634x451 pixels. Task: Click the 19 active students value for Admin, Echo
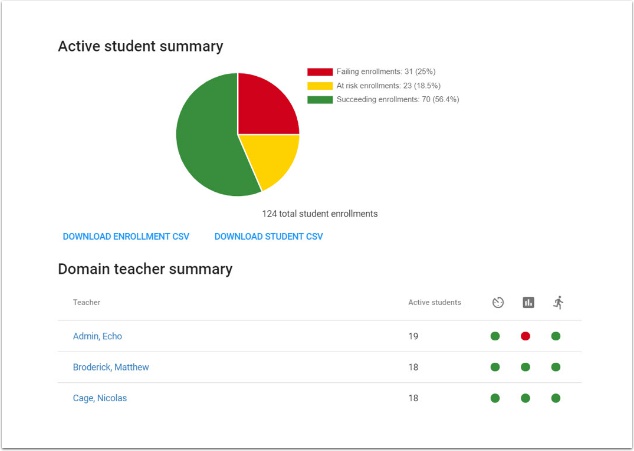pos(413,336)
